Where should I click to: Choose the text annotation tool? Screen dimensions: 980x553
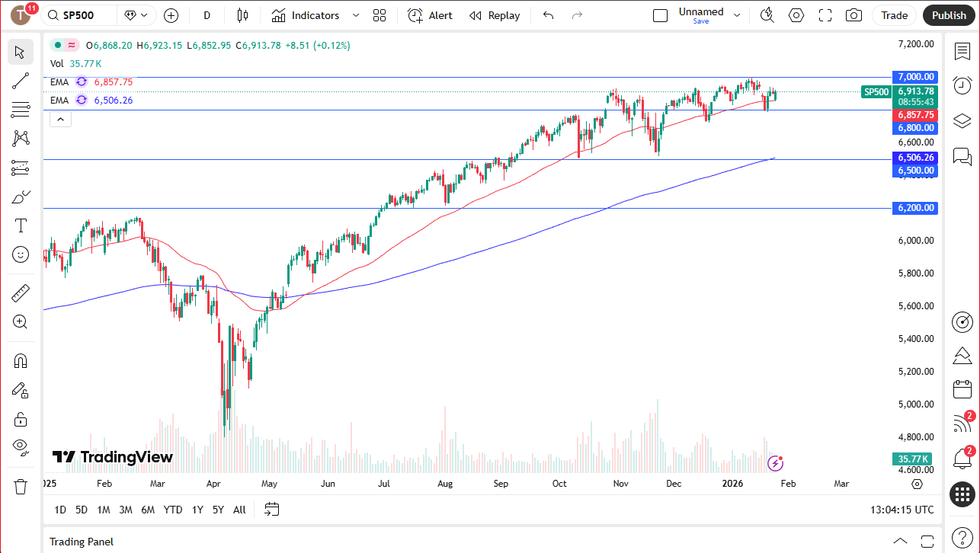pos(21,225)
